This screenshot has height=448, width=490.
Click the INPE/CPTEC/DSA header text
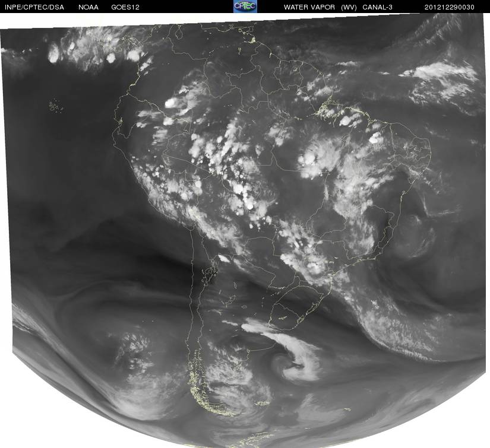(34, 7)
